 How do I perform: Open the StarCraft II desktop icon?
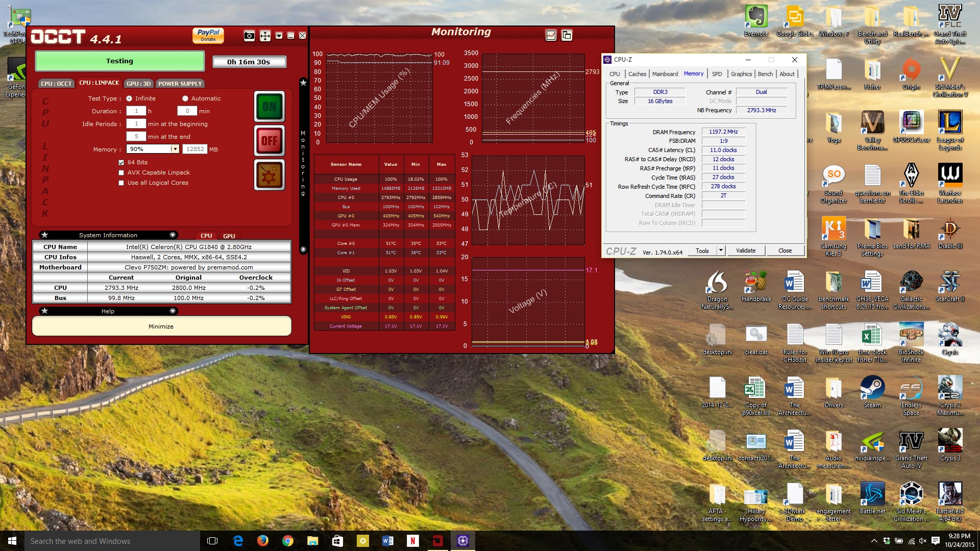point(950,286)
